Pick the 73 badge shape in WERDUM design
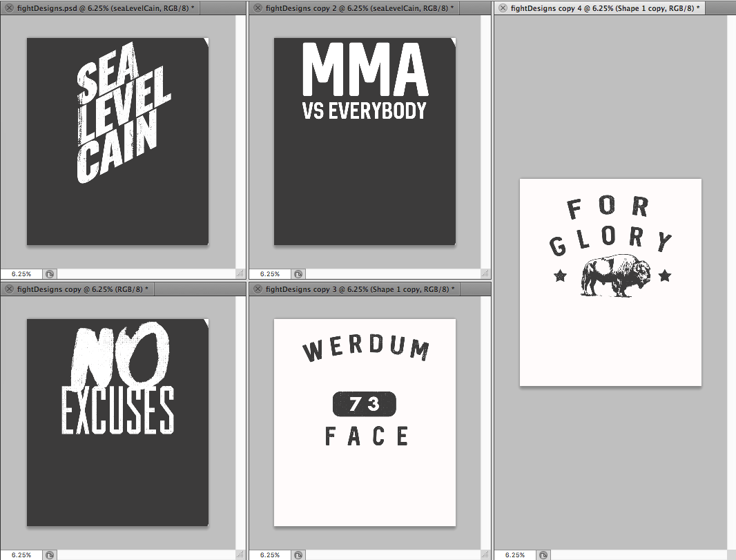This screenshot has width=736, height=560. click(x=365, y=404)
